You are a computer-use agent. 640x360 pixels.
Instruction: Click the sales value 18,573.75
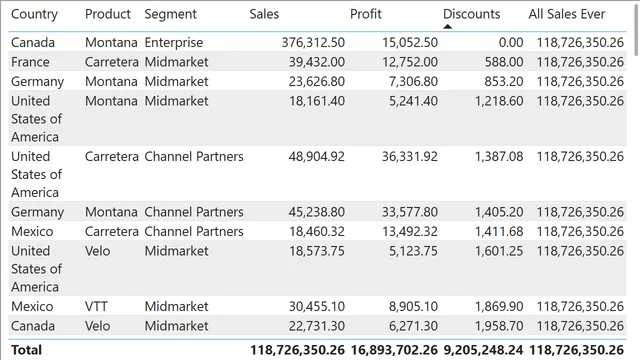pyautogui.click(x=317, y=251)
